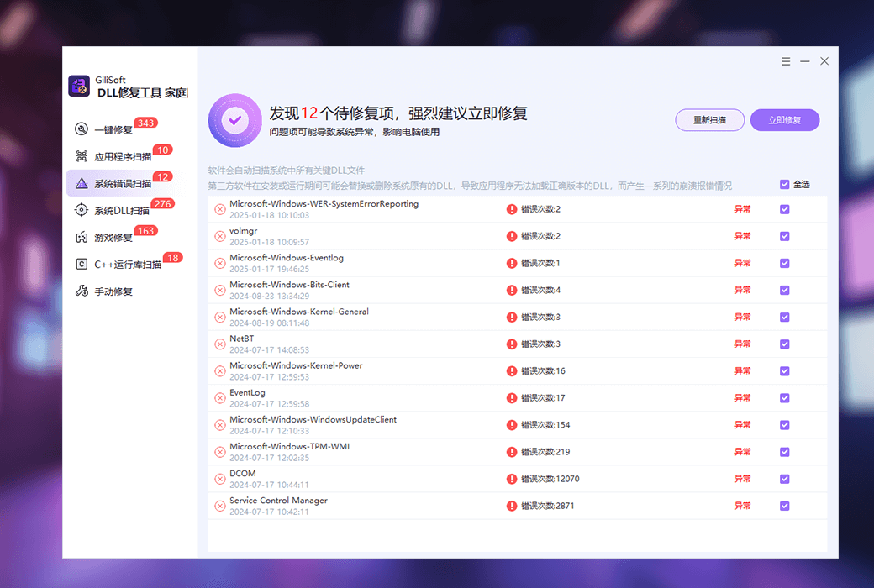Click the 异常 status in the DCOM row

742,479
